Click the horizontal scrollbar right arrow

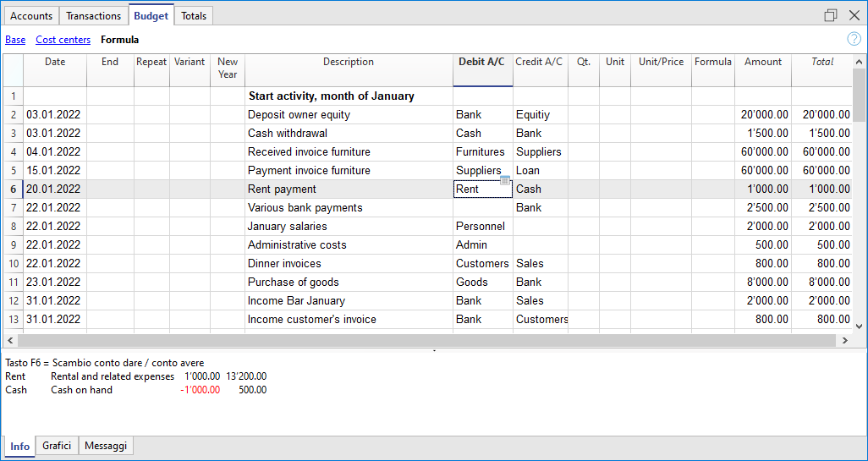pos(844,340)
